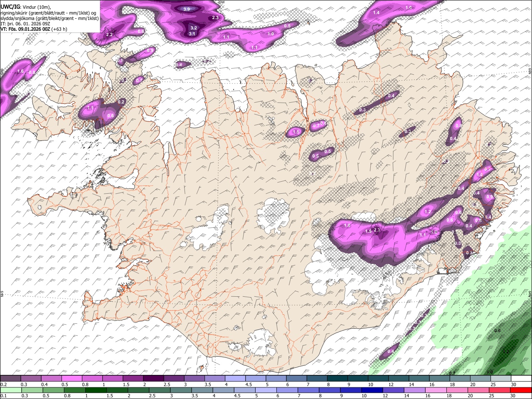Choose the pale green swatch labeled 0.1
The height and width of the screenshot is (399, 532).
coord(11,390)
